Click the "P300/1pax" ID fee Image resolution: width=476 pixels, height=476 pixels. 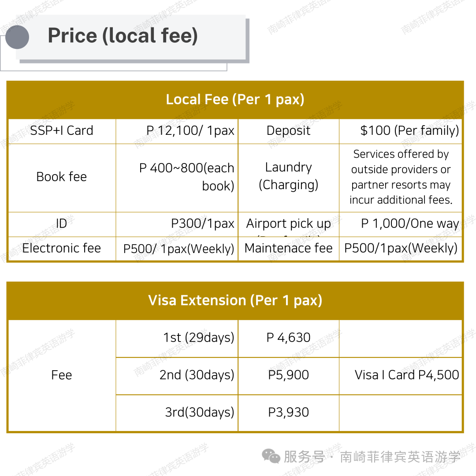click(203, 224)
